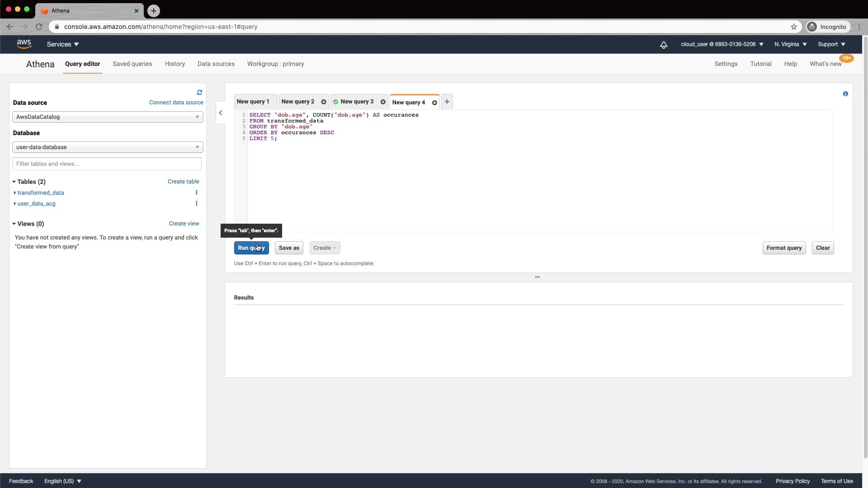This screenshot has height=488, width=868.
Task: Open options menu for transformed_data table
Action: coord(196,193)
